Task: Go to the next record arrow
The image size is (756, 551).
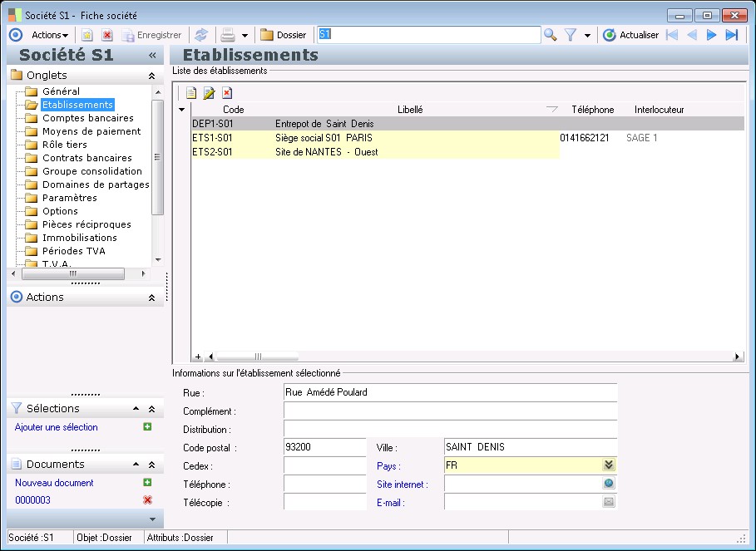Action: click(x=712, y=35)
